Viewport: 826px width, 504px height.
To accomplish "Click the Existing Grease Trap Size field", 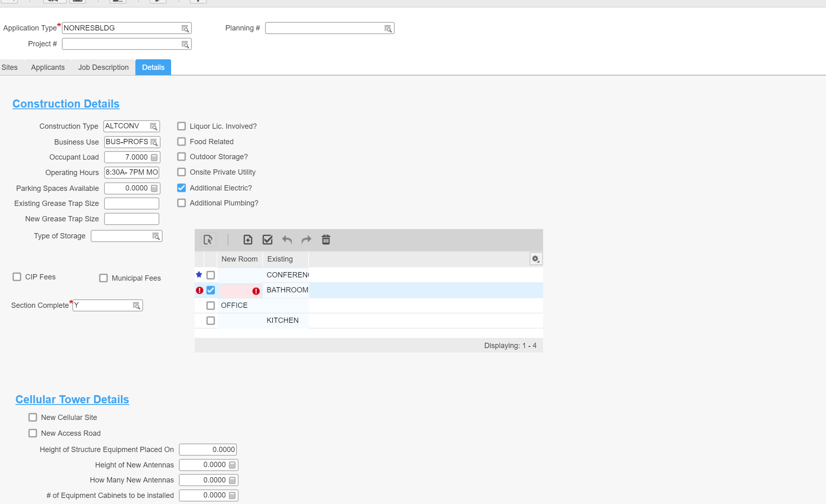I will [131, 203].
